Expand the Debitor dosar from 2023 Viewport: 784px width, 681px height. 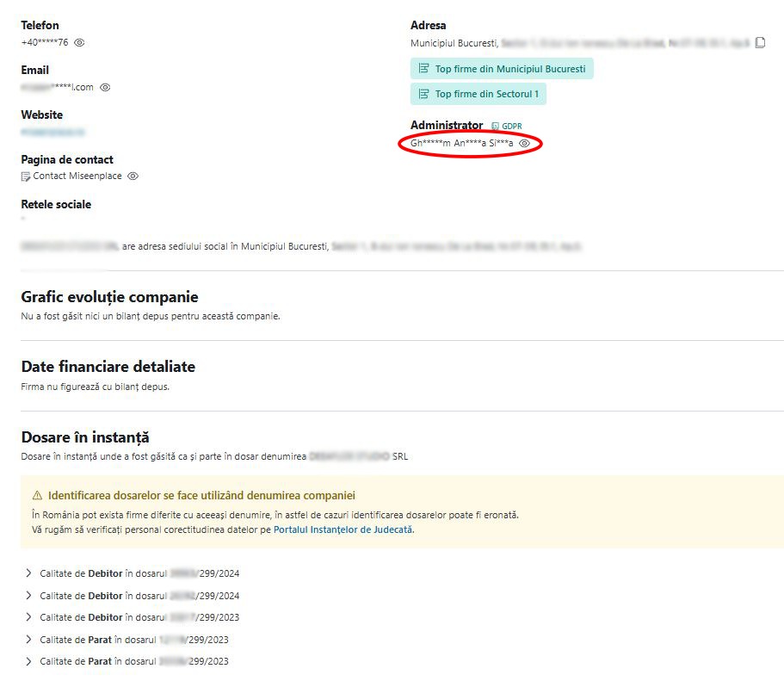tap(28, 617)
